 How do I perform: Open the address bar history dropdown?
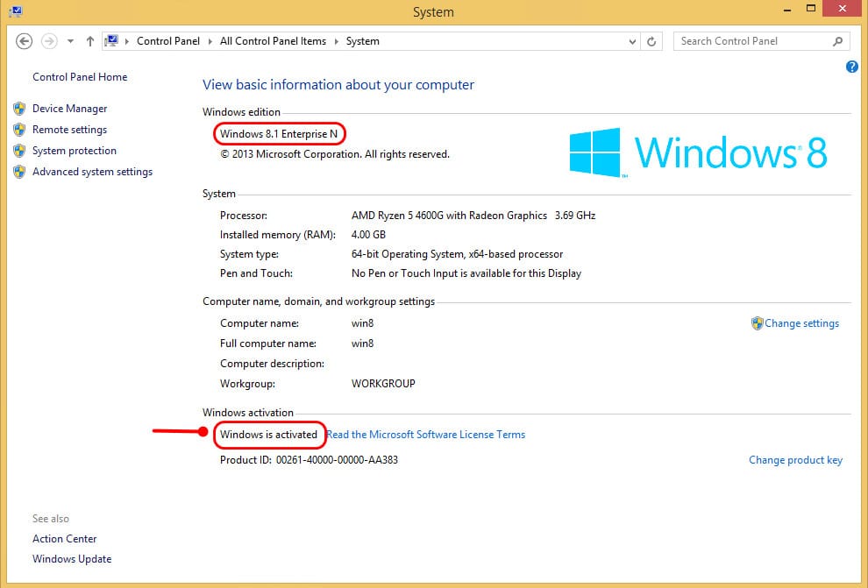632,41
